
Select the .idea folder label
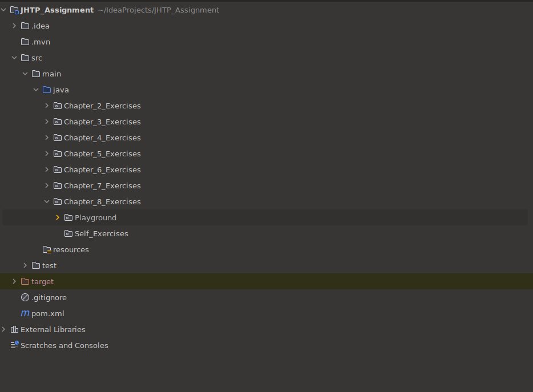41,26
